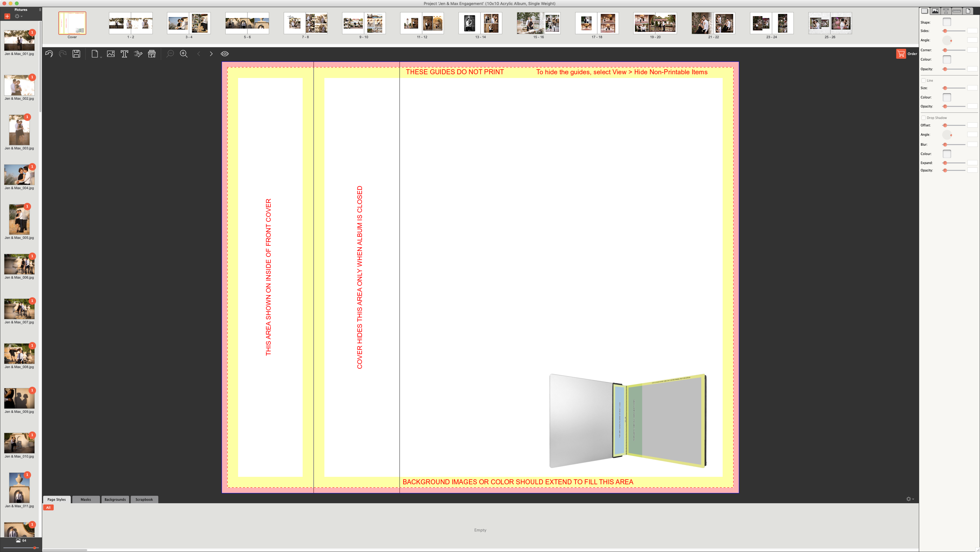Select the add Text tool icon
Viewport: 980px width, 552px height.
(x=124, y=54)
